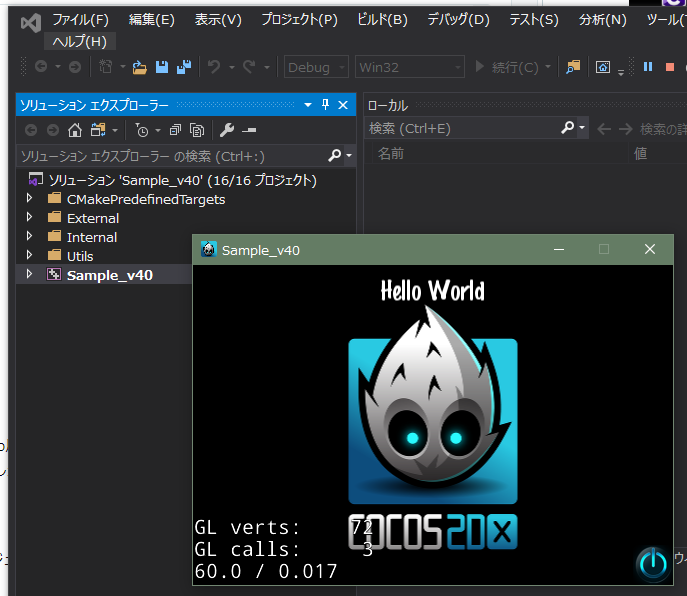Click the undo arrow icon
The height and width of the screenshot is (596, 687).
pyautogui.click(x=214, y=67)
